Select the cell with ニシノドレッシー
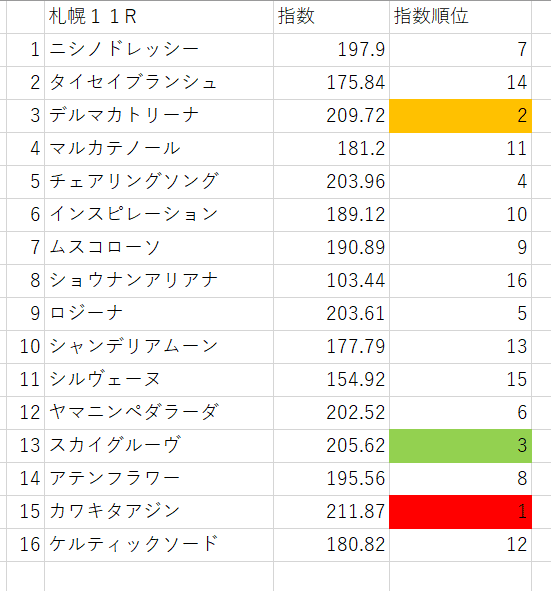The width and height of the screenshot is (551, 591). [x=159, y=50]
